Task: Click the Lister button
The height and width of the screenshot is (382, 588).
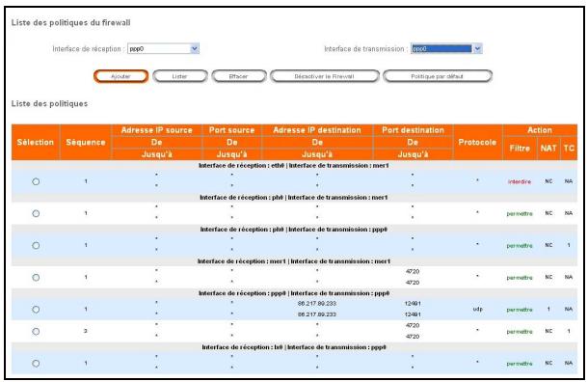Action: (179, 76)
